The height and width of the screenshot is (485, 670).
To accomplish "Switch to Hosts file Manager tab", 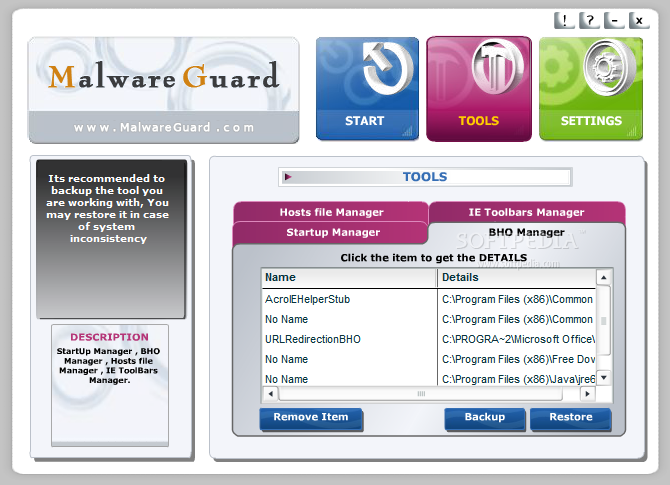I will point(331,212).
